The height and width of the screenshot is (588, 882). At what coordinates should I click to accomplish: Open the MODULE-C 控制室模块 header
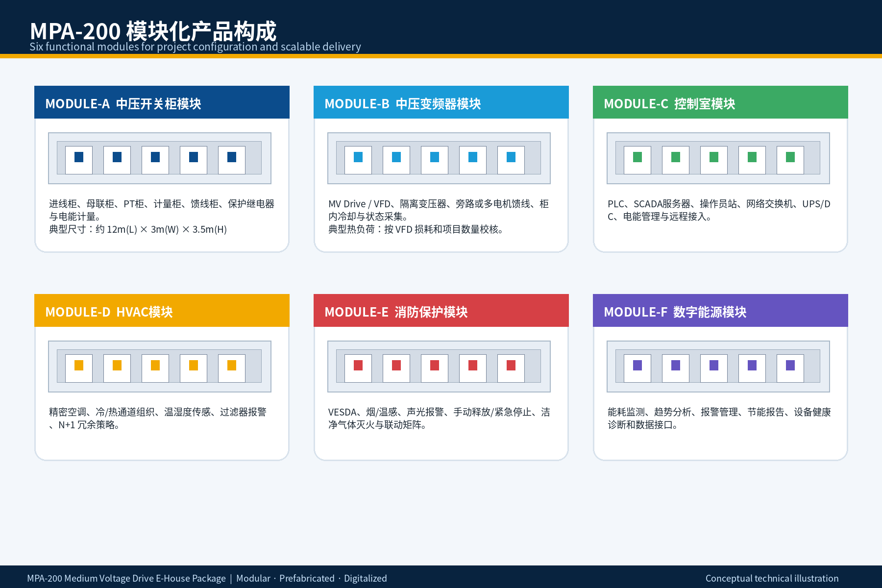pos(720,102)
